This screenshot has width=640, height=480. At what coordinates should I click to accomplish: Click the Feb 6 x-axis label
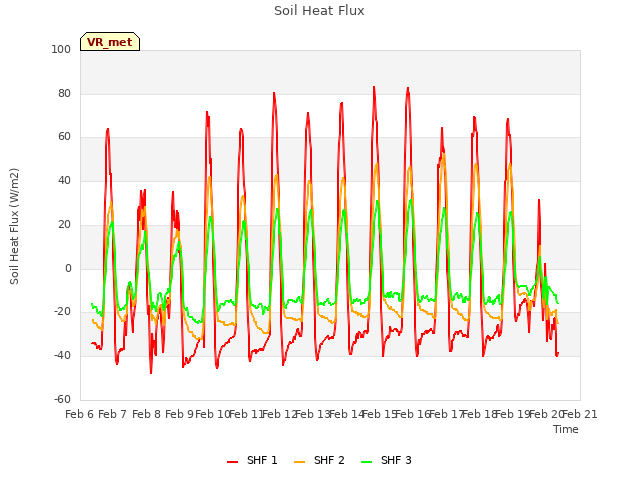click(80, 414)
